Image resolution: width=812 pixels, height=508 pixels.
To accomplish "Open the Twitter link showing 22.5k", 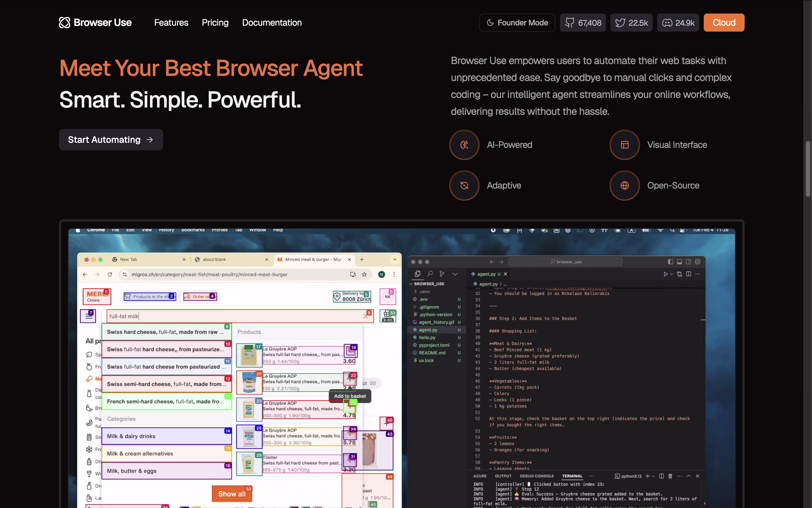I will point(631,23).
